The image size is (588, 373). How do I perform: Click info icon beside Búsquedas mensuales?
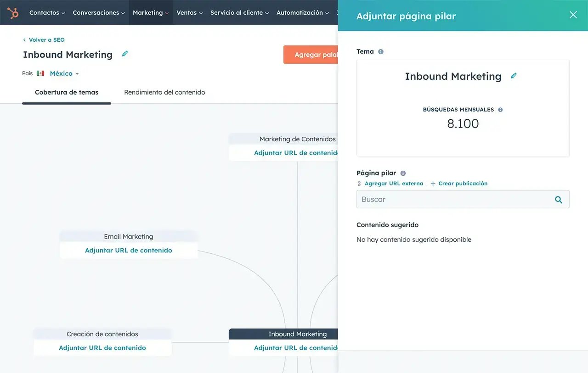[x=500, y=110]
